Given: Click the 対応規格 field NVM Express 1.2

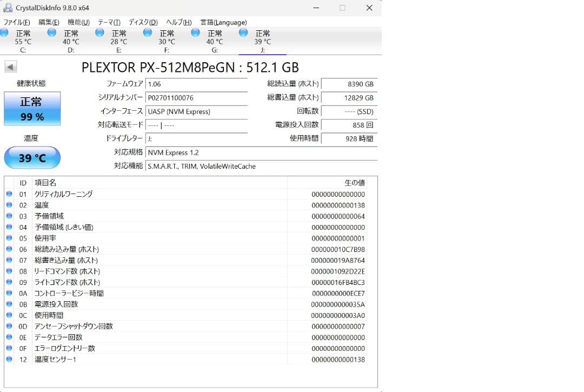Looking at the screenshot, I should 262,152.
